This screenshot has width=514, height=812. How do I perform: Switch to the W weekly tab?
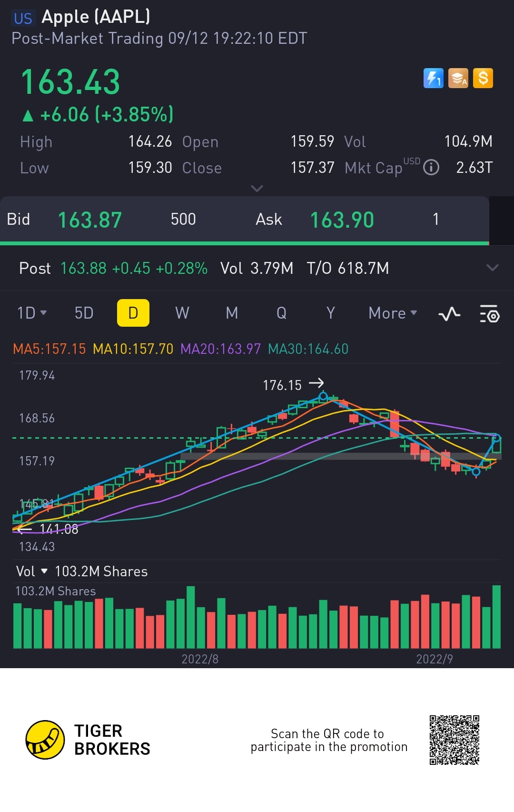[x=182, y=313]
